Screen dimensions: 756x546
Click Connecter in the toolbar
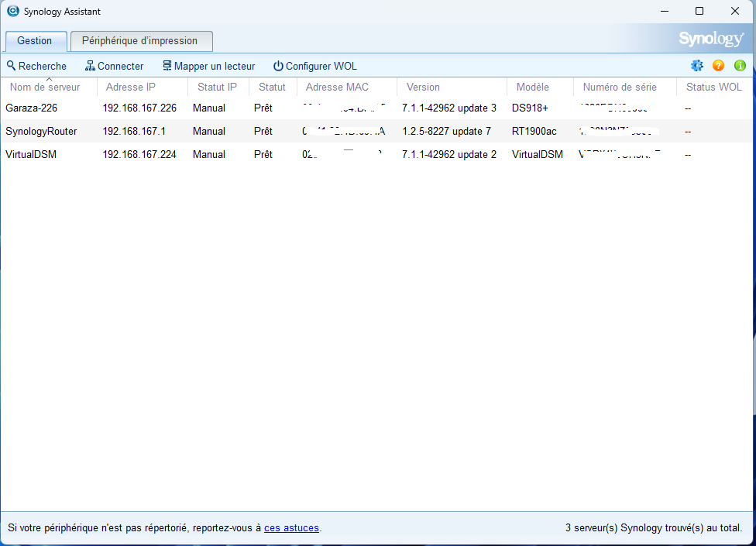(x=115, y=66)
